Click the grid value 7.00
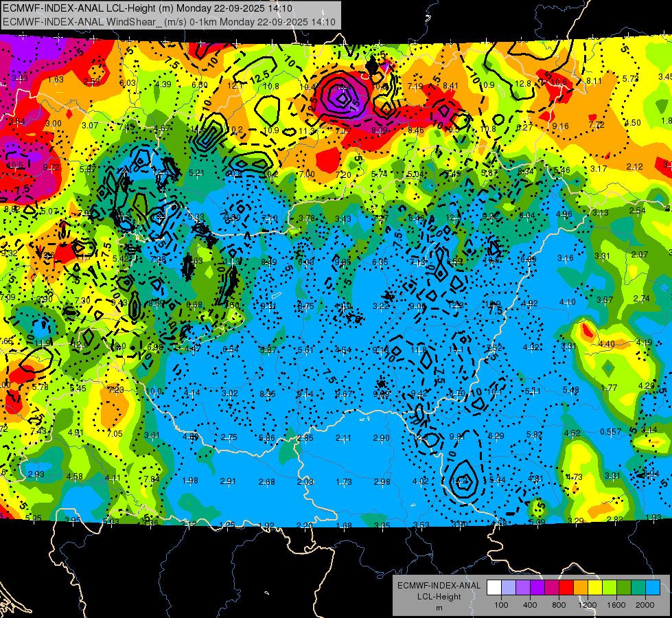Viewport: 672px width, 618px height. [307, 174]
